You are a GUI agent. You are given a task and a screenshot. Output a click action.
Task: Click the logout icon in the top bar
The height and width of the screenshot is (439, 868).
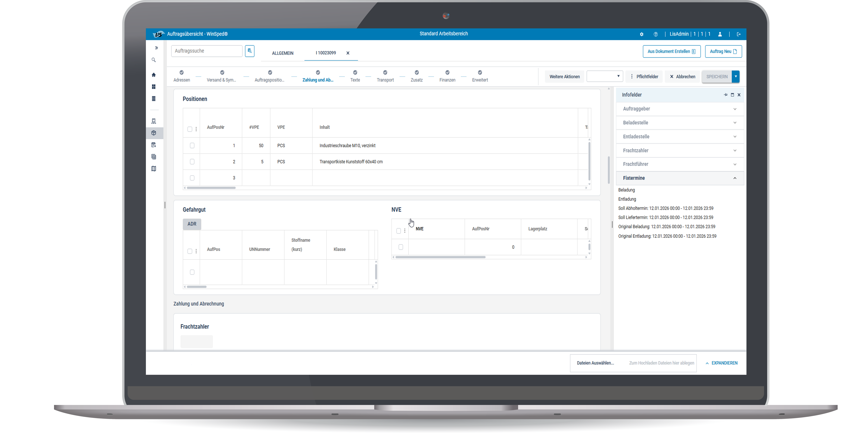(x=739, y=34)
